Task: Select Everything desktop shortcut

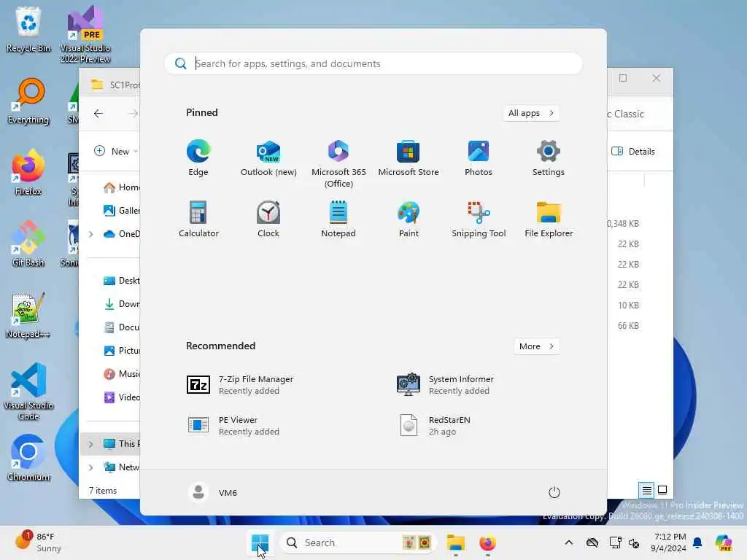Action: [28, 101]
